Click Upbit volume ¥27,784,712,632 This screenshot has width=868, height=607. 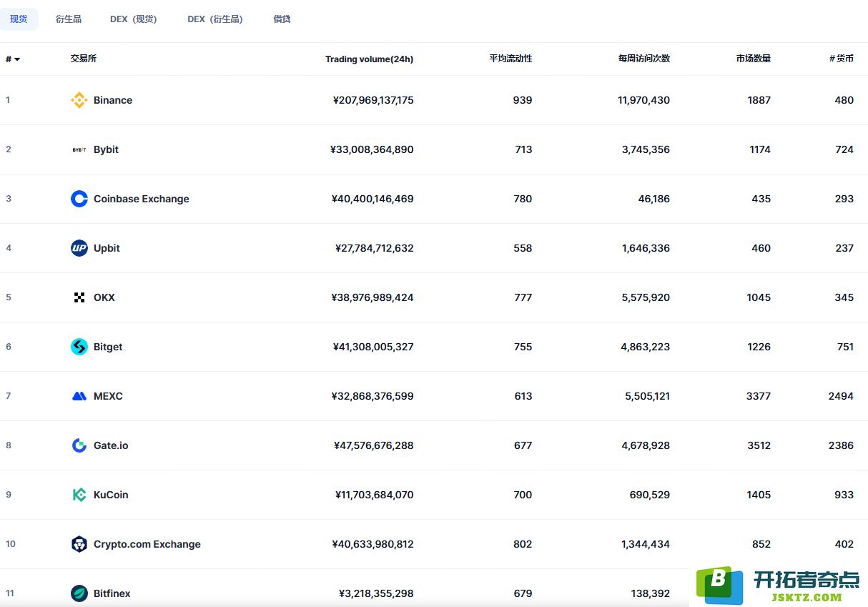tap(375, 248)
